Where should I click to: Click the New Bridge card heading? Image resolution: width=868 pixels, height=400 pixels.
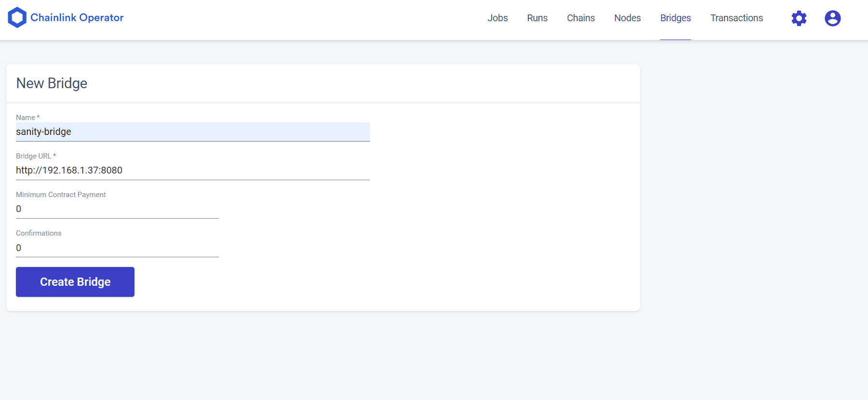point(52,83)
